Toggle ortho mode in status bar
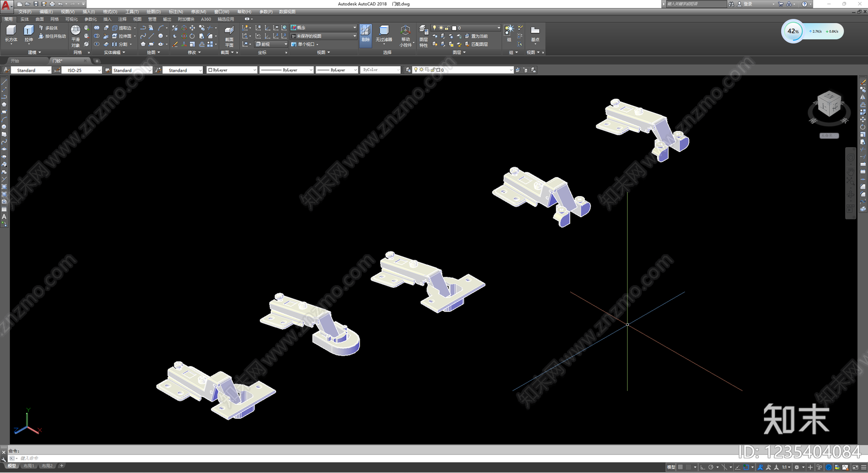The image size is (868, 473). point(703,467)
